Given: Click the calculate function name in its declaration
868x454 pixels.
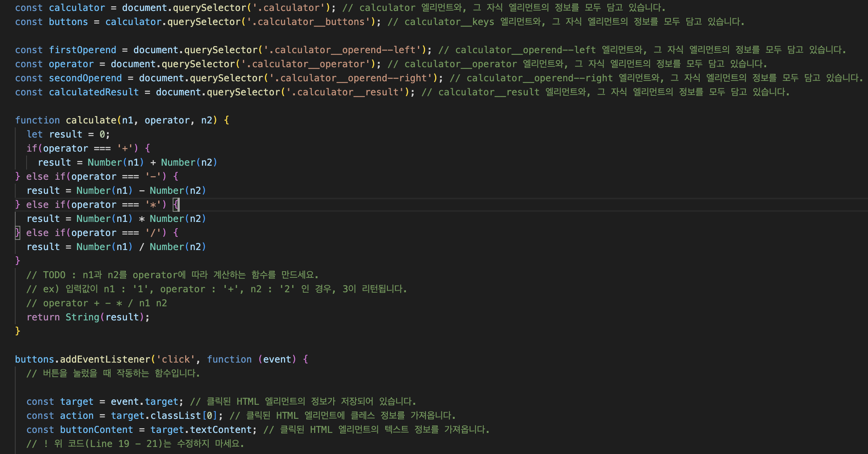Looking at the screenshot, I should 91,120.
